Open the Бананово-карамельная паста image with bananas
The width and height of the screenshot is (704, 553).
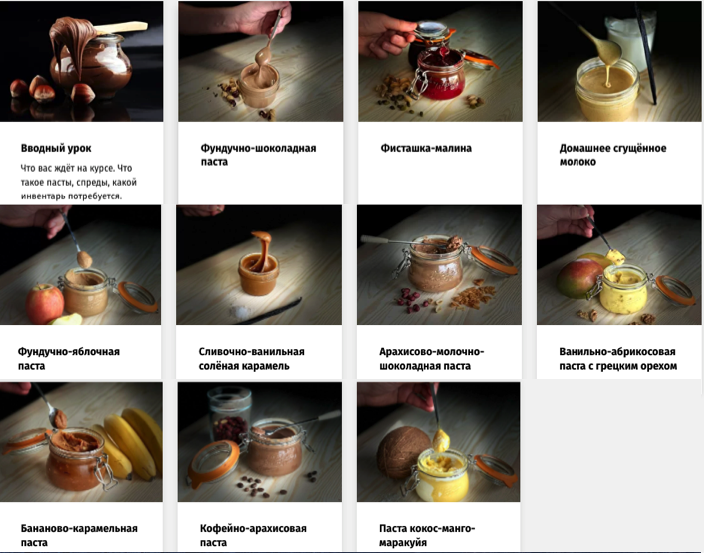81,442
